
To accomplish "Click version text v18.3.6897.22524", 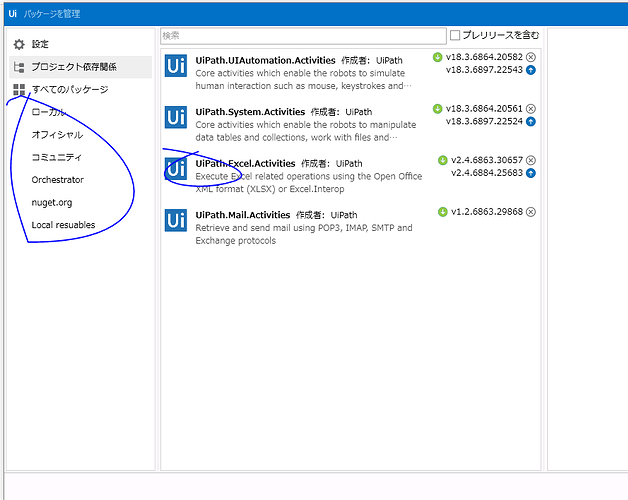I will tap(484, 121).
